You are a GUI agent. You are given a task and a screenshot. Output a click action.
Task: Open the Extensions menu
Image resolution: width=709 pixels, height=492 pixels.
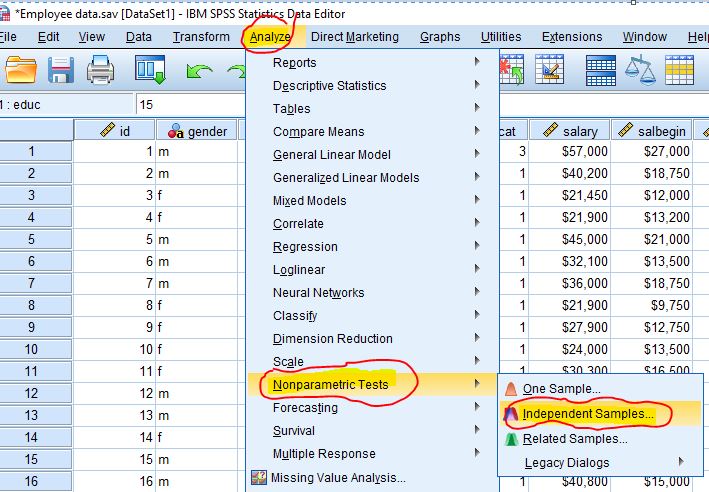572,37
